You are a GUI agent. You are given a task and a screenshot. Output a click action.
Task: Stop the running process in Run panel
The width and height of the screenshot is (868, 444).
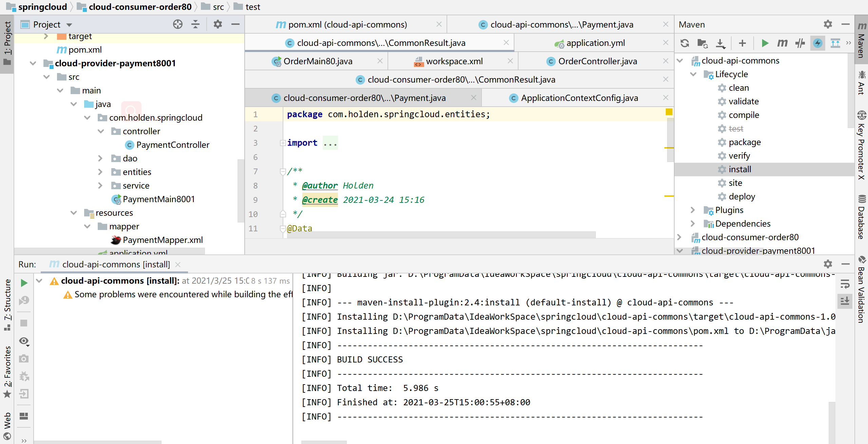(x=24, y=323)
